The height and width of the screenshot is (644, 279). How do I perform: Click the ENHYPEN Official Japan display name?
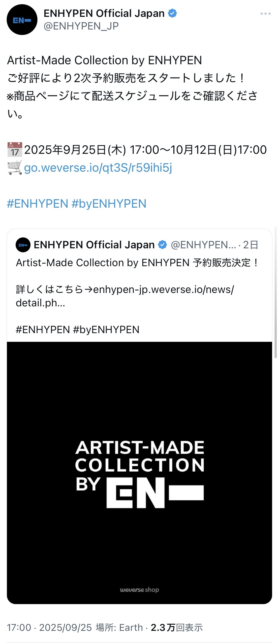click(104, 13)
